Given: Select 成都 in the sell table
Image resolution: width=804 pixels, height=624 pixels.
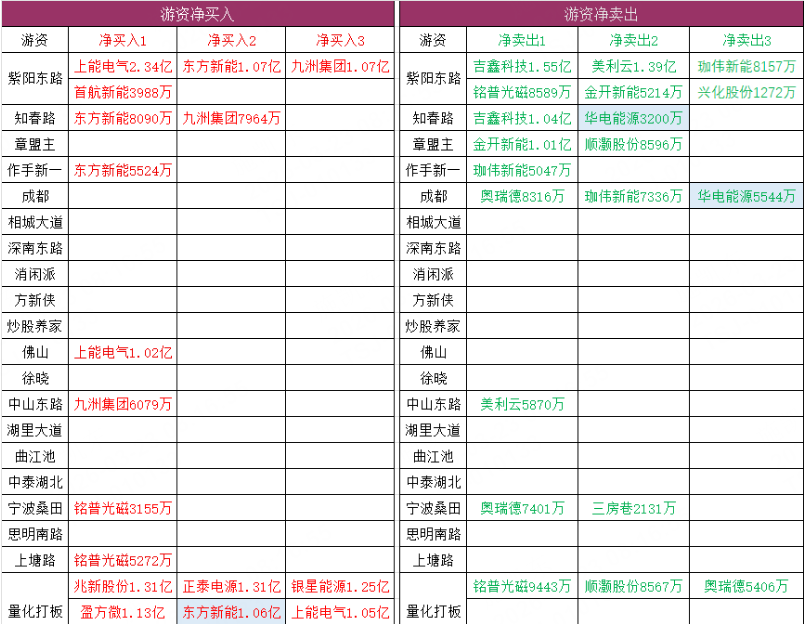Looking at the screenshot, I should [433, 196].
